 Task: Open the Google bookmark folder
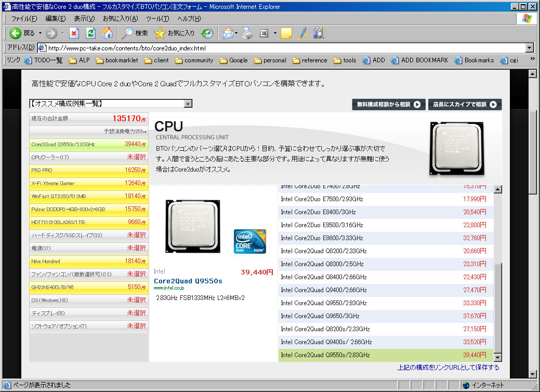[x=233, y=60]
